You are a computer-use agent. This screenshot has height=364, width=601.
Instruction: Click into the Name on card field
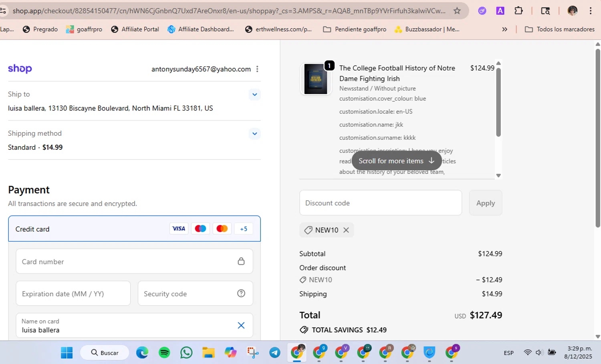134,326
